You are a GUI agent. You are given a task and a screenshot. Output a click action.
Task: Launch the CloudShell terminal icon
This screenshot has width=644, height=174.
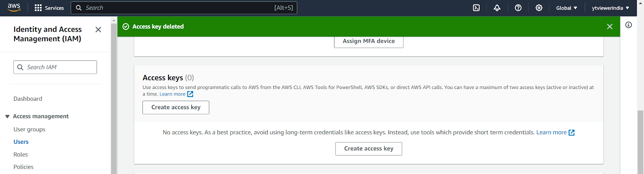(476, 8)
